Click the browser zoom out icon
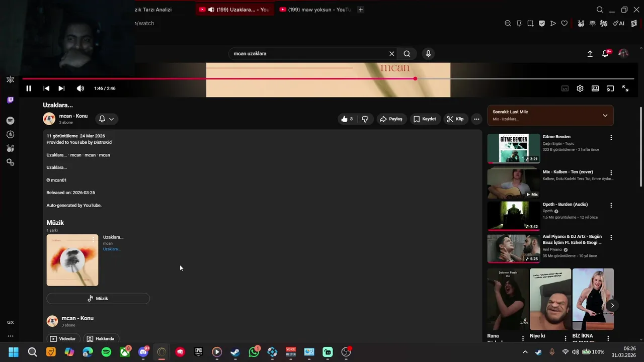The image size is (644, 362). [x=508, y=24]
